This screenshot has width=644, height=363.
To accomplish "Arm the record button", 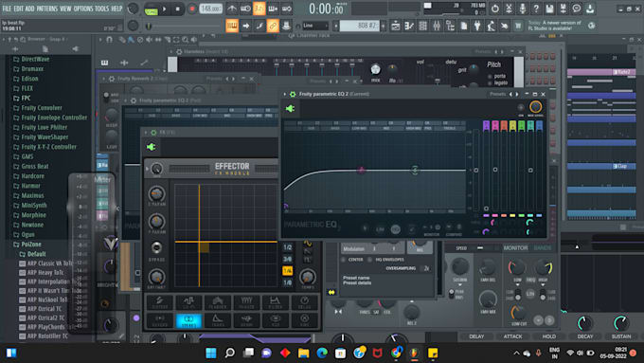I will pyautogui.click(x=191, y=9).
